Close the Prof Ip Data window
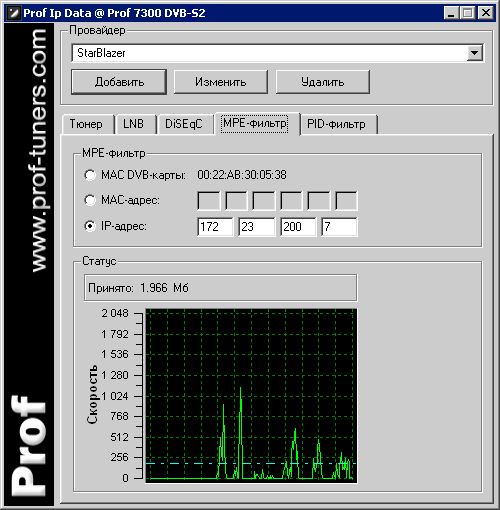 pos(486,13)
